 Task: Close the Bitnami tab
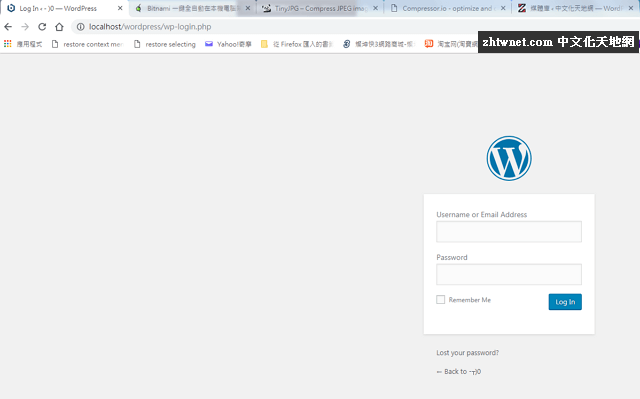click(248, 8)
